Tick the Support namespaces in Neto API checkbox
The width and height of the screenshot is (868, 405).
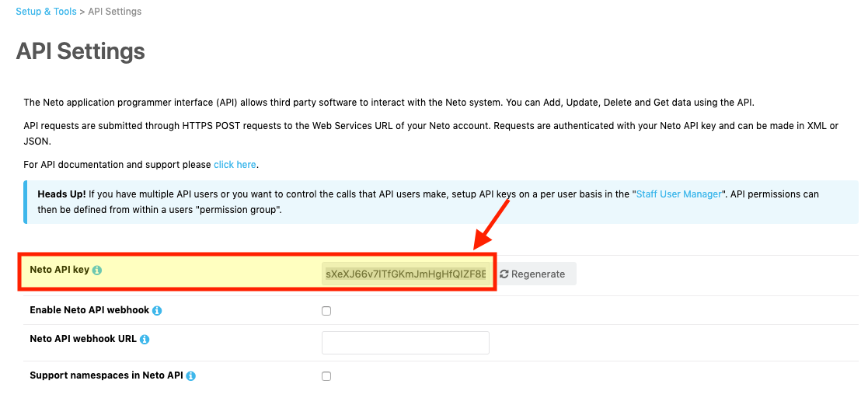[326, 376]
